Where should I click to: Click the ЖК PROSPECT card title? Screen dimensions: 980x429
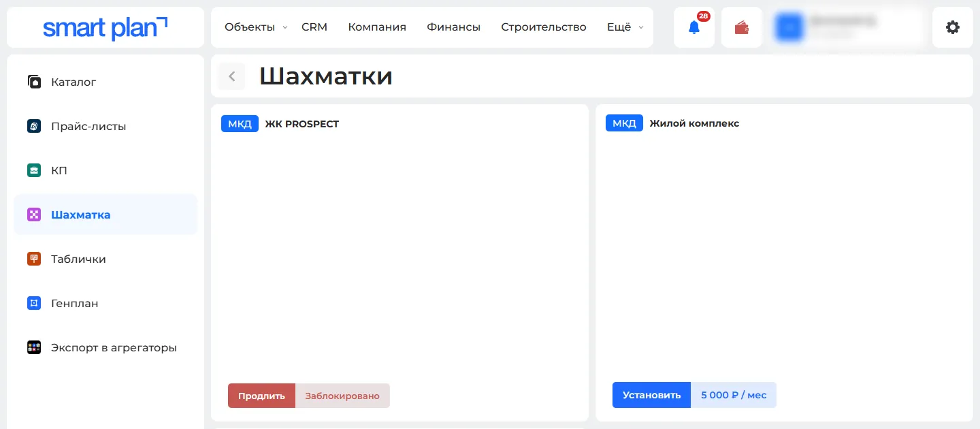301,124
